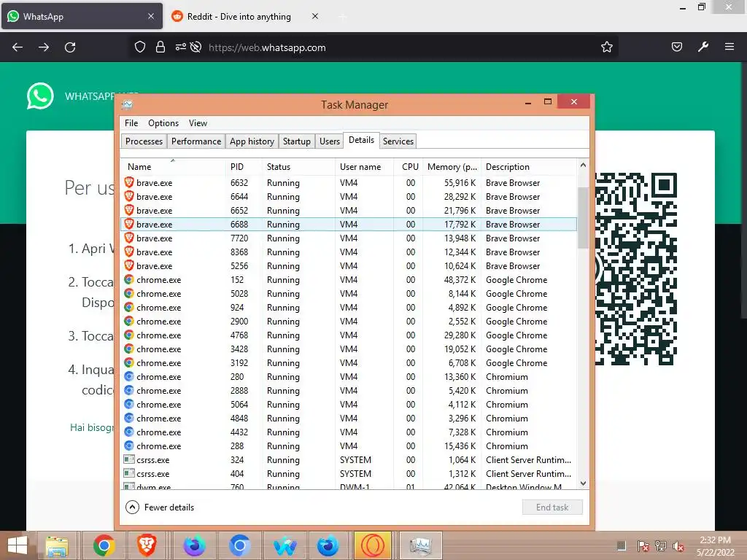Click the padlock site security icon
747x560 pixels.
click(x=160, y=47)
